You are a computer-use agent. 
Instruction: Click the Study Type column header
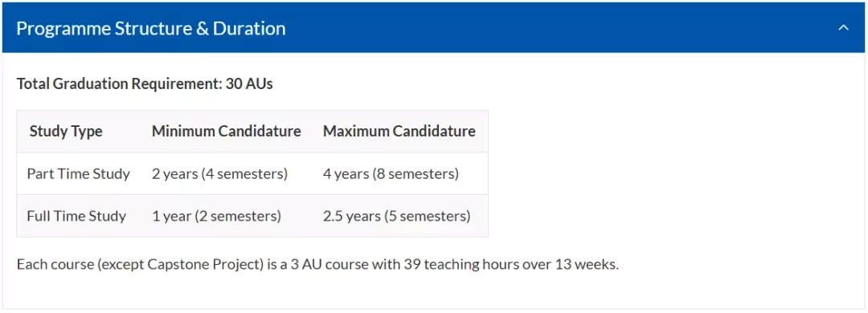coord(66,131)
